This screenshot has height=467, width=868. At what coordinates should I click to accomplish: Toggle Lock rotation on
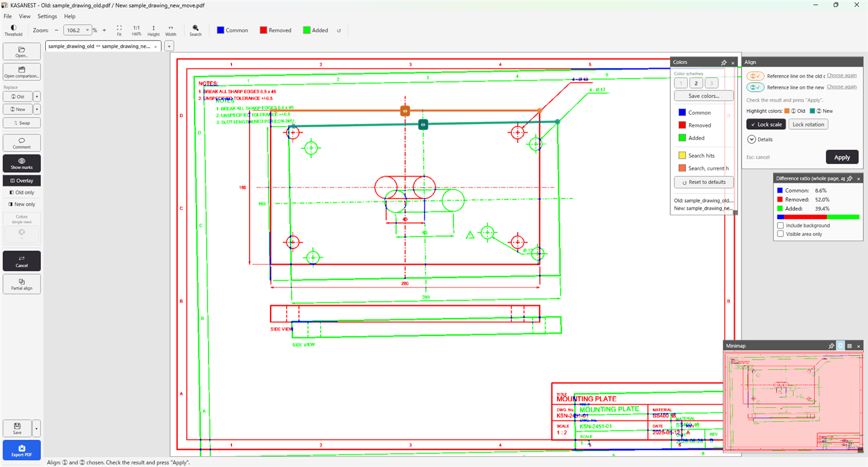(808, 124)
